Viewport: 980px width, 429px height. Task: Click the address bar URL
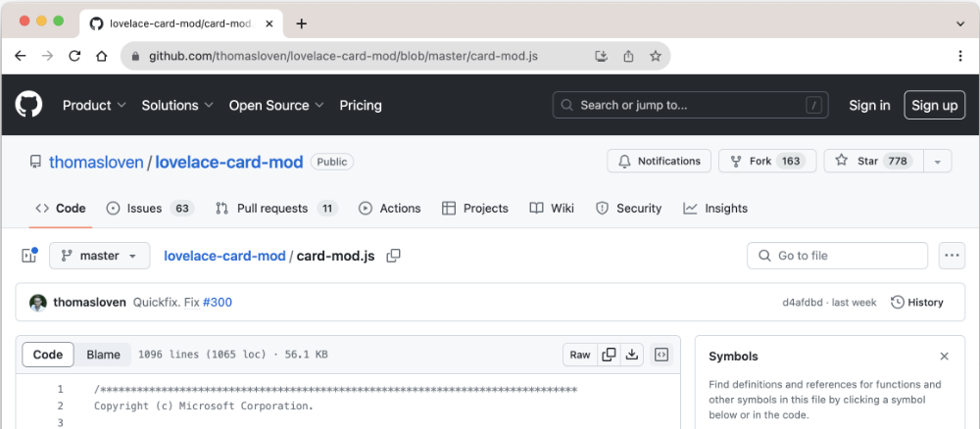tap(343, 56)
